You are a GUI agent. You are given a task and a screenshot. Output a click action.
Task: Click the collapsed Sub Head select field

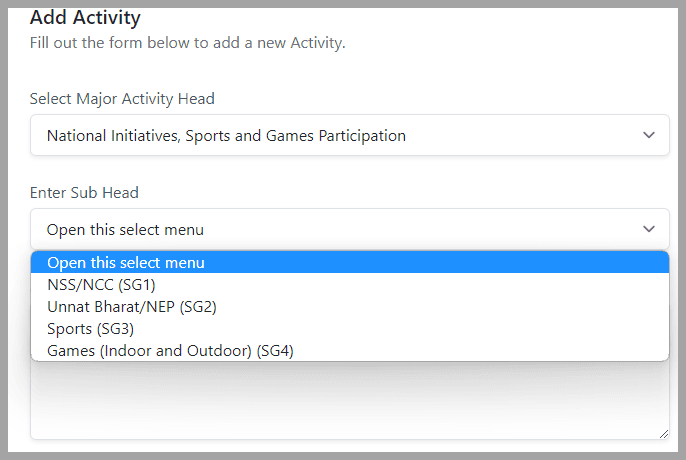tap(350, 229)
